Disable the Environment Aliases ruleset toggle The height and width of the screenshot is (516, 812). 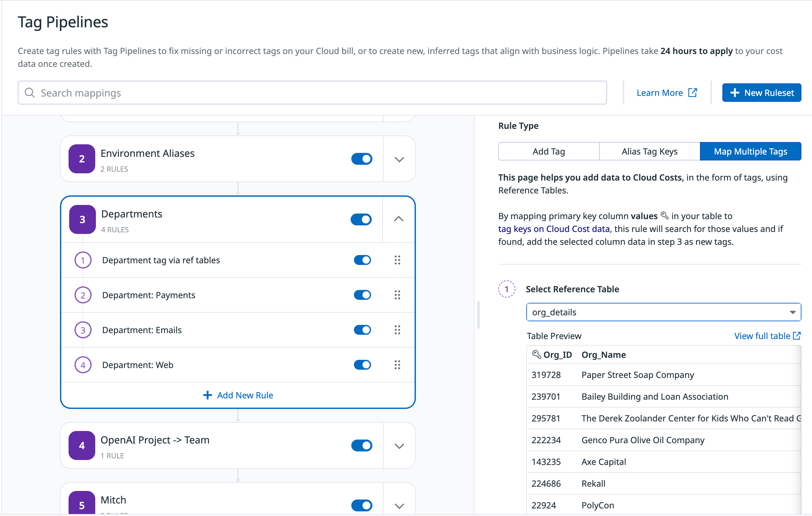[x=362, y=158]
